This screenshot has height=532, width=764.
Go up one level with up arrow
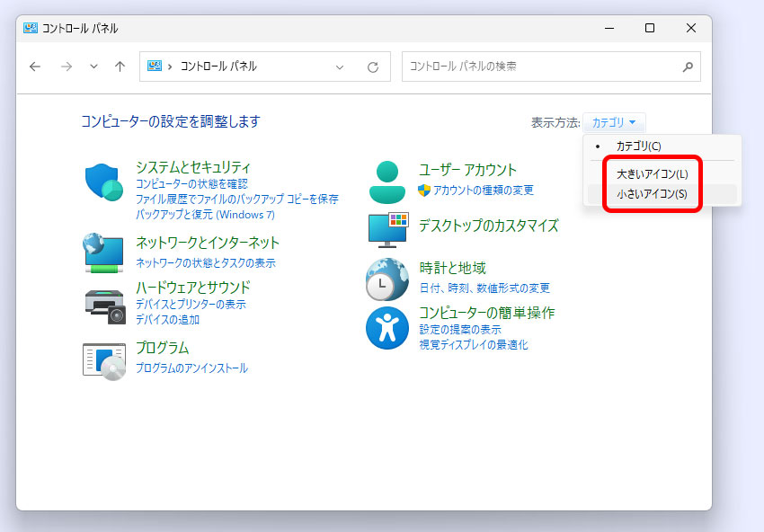click(x=120, y=66)
